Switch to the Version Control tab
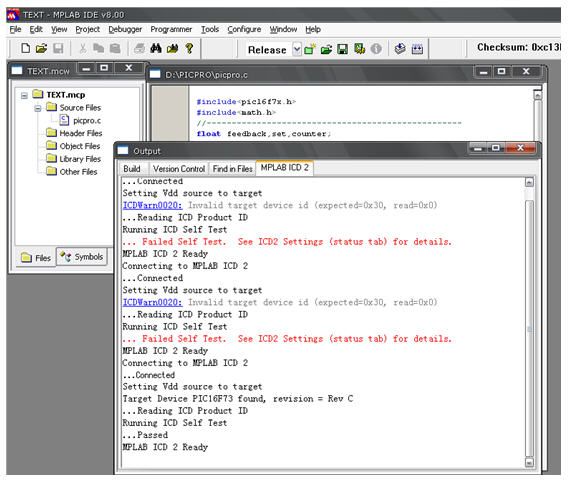The width and height of the screenshot is (572, 480). (179, 169)
